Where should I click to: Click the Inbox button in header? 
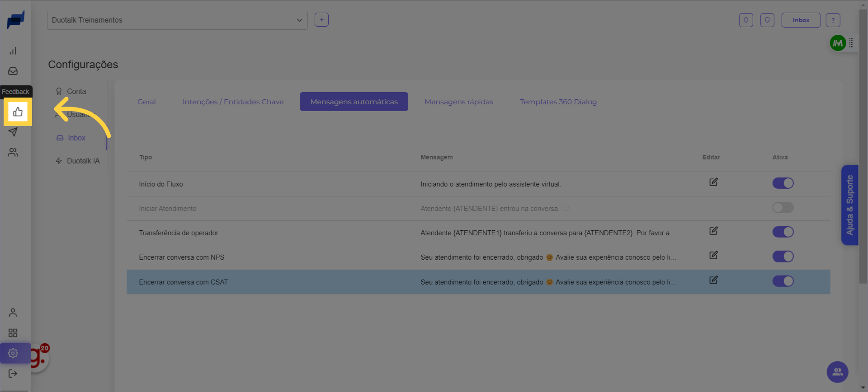801,20
